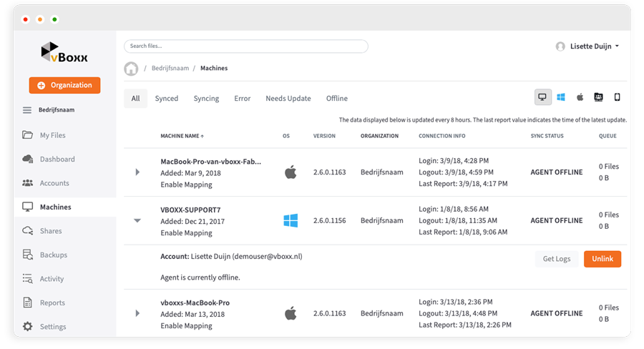Click the Search files input field
644x349 pixels.
coord(245,46)
